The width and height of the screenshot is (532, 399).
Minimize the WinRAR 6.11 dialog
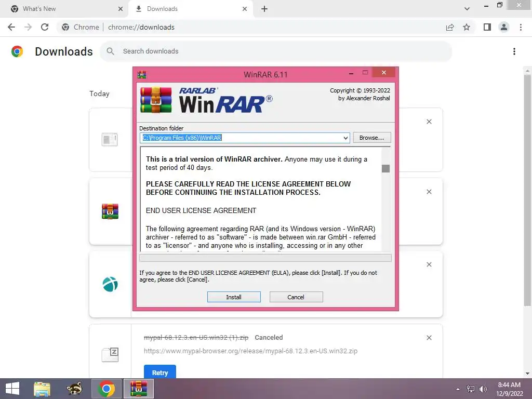pos(351,73)
